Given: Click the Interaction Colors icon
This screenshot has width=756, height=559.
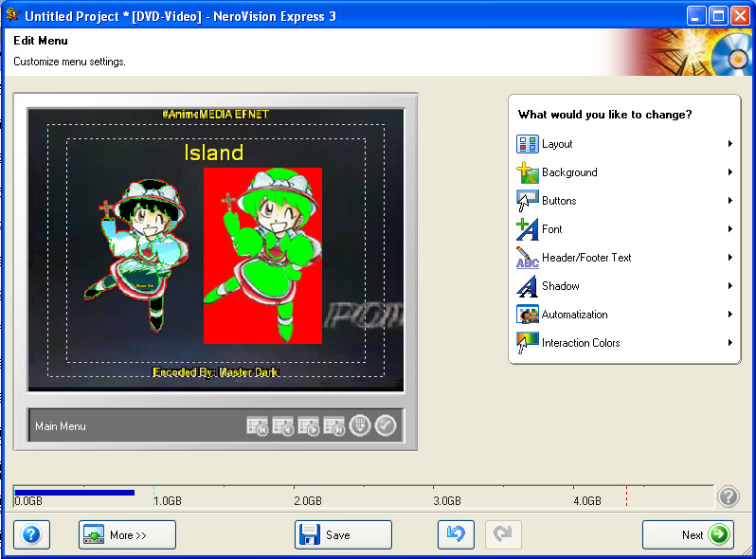Looking at the screenshot, I should click(x=527, y=343).
